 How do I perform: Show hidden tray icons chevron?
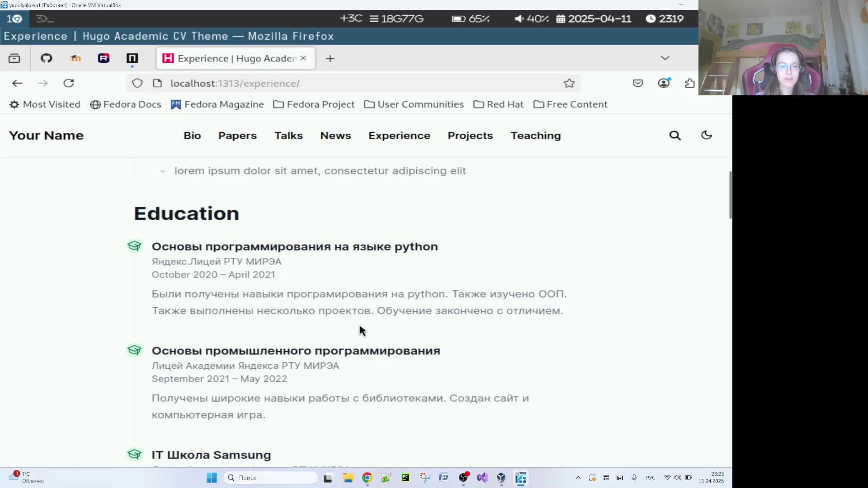(578, 478)
